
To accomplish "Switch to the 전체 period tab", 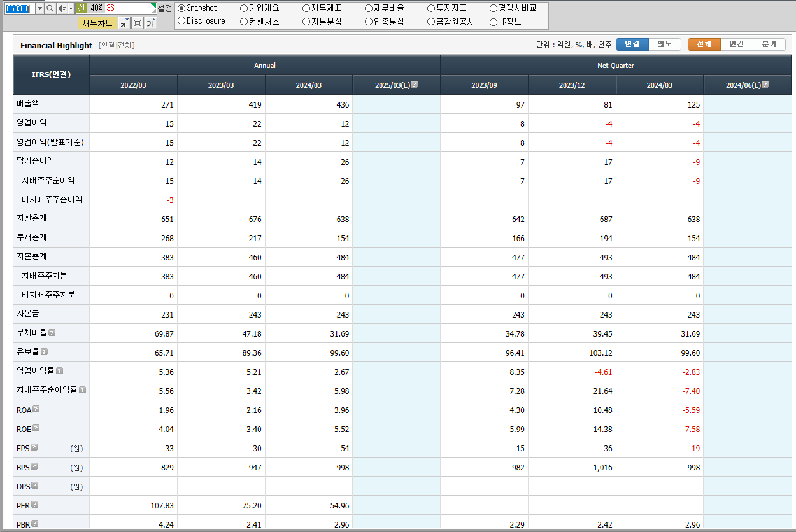I will coord(704,45).
